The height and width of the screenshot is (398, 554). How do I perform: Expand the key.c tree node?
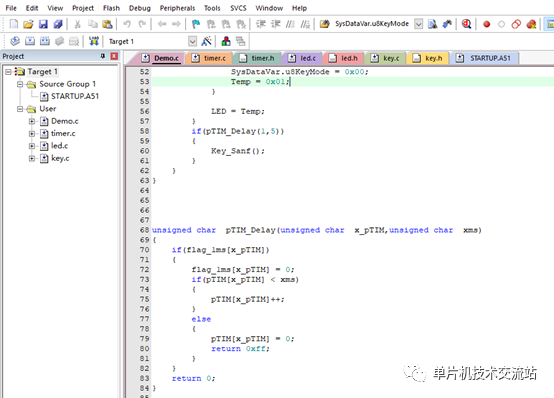32,158
